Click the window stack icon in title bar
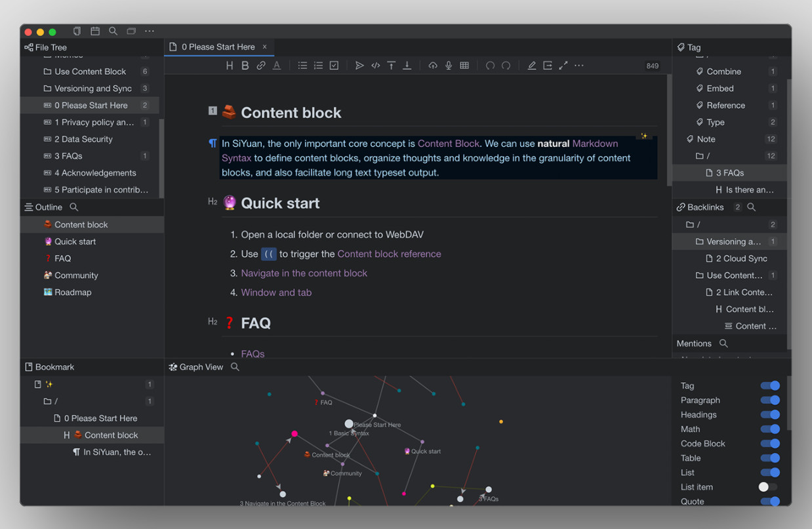The height and width of the screenshot is (529, 812). [131, 31]
